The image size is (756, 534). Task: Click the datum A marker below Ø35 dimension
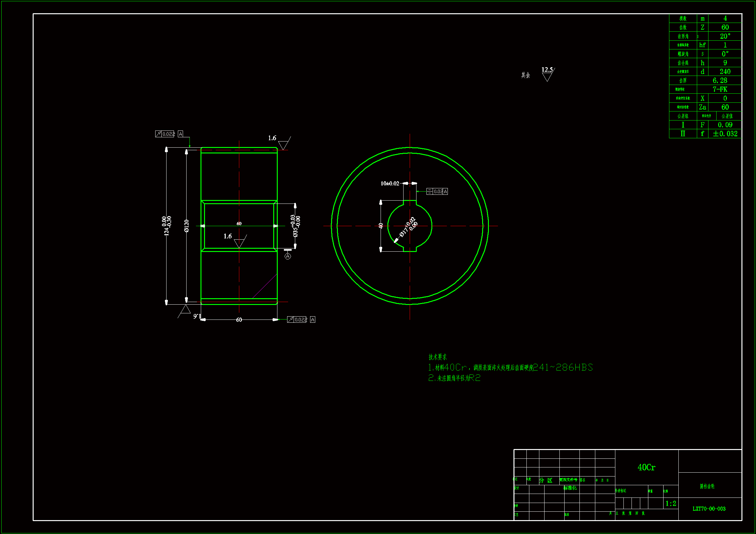pos(288,256)
